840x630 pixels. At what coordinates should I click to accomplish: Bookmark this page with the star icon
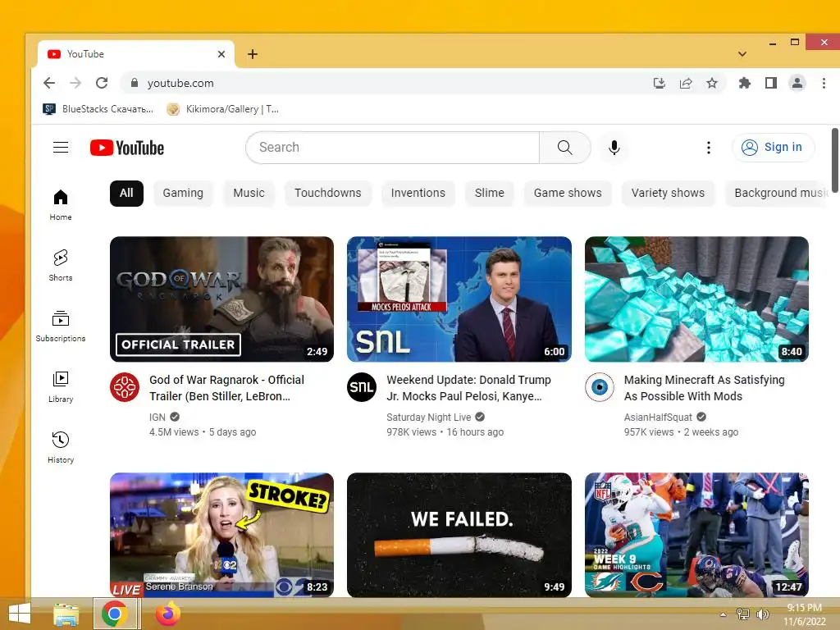pos(711,83)
